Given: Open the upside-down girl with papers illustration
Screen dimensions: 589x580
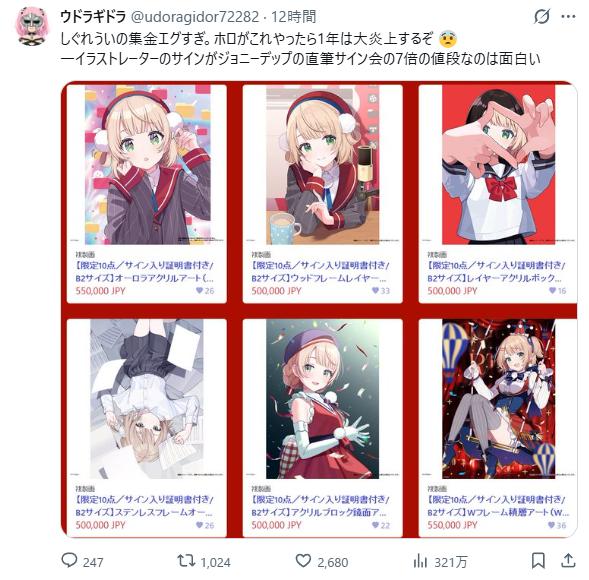Looking at the screenshot, I should coord(147,399).
